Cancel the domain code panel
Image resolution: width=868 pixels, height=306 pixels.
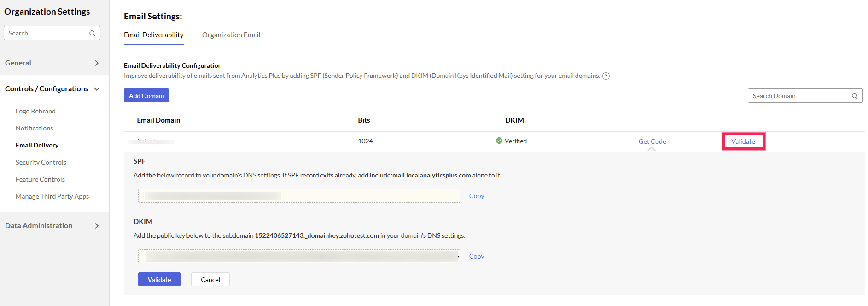pos(210,280)
